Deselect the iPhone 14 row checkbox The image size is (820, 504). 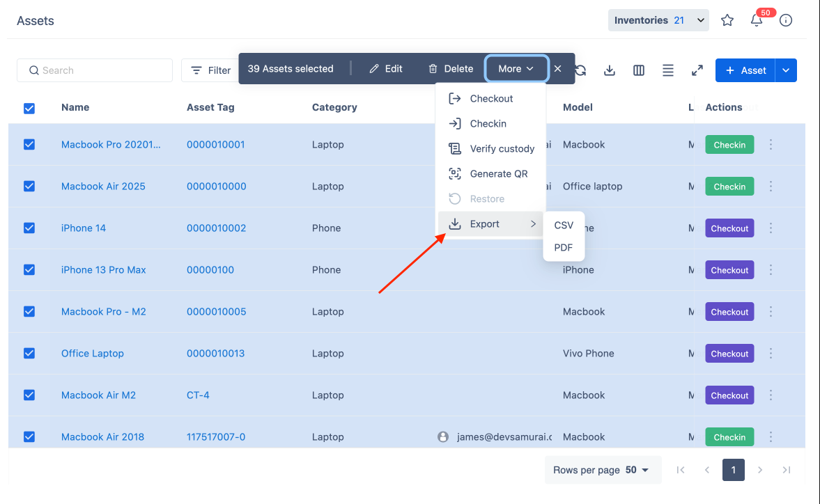pyautogui.click(x=29, y=228)
